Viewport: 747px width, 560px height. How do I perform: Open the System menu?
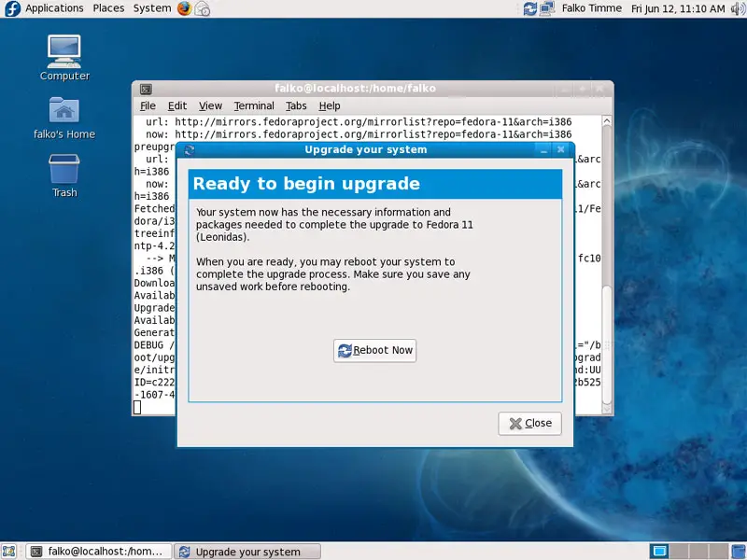tap(152, 8)
